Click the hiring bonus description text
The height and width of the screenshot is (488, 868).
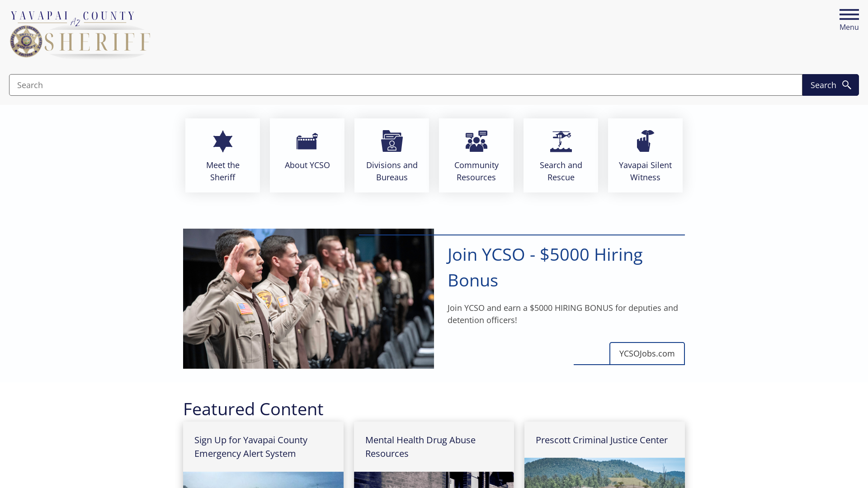(563, 314)
